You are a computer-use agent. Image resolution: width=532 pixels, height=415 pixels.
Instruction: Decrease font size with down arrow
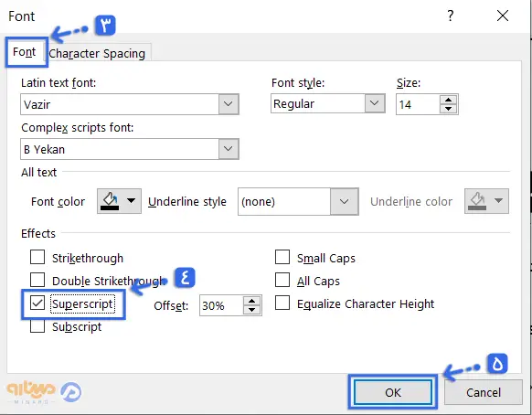(x=448, y=109)
